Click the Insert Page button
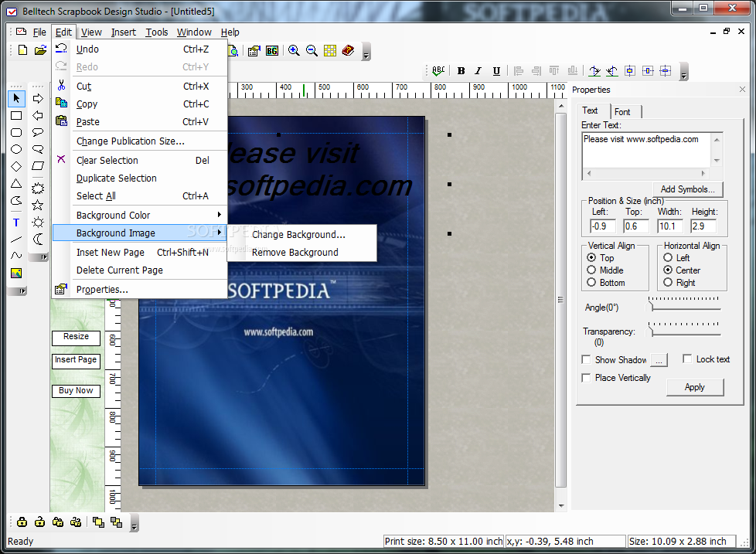 [x=77, y=360]
